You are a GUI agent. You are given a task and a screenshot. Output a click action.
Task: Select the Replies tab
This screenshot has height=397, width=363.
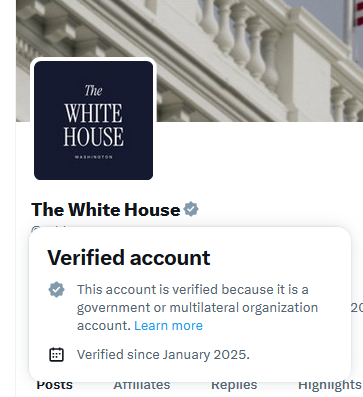coord(234,385)
